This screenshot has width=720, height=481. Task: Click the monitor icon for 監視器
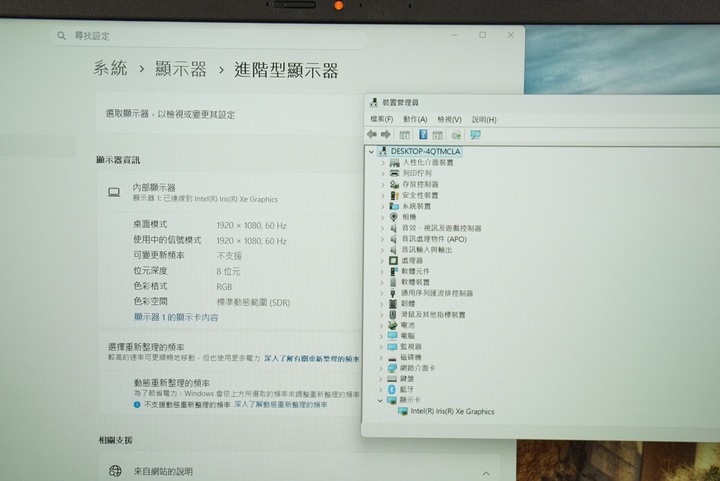coord(393,347)
